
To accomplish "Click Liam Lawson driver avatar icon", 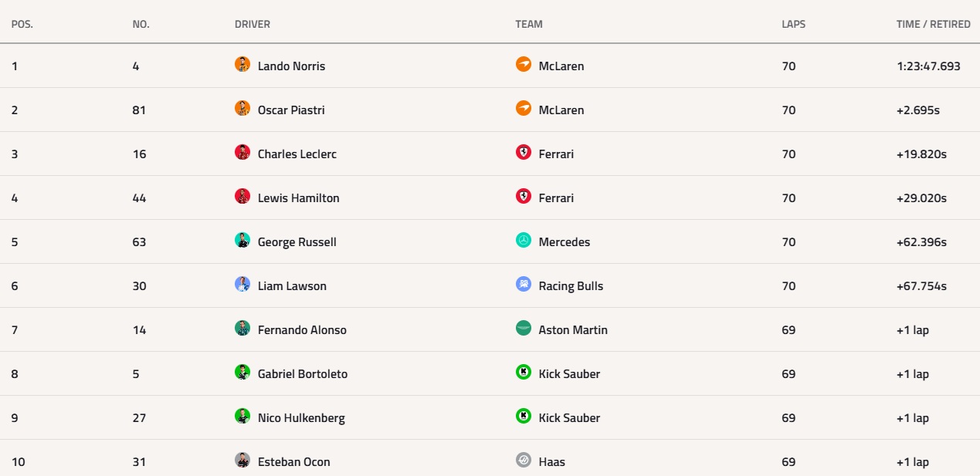I will click(242, 284).
